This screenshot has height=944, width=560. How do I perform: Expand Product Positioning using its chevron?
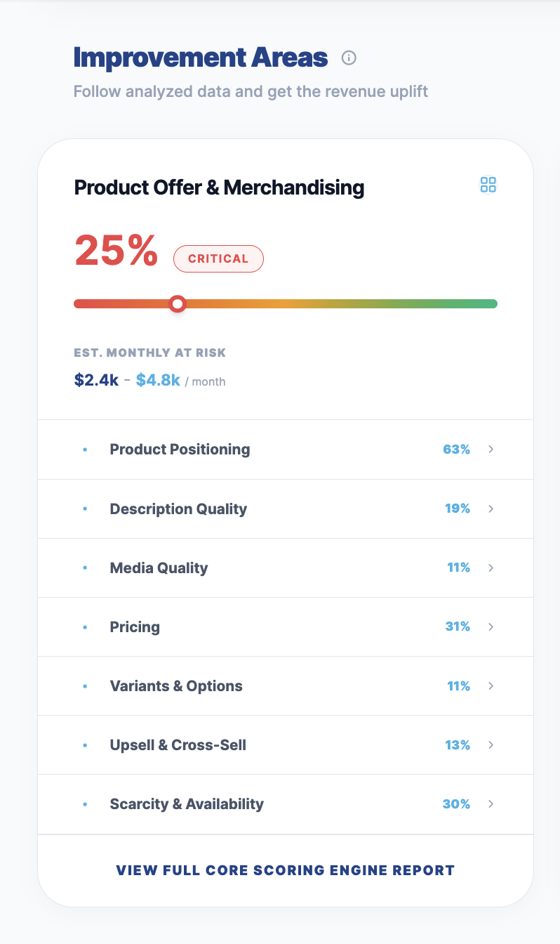(x=491, y=450)
